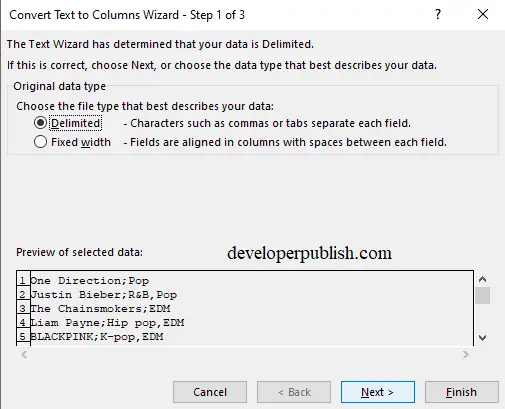Click the Fixed width option label

click(x=81, y=142)
